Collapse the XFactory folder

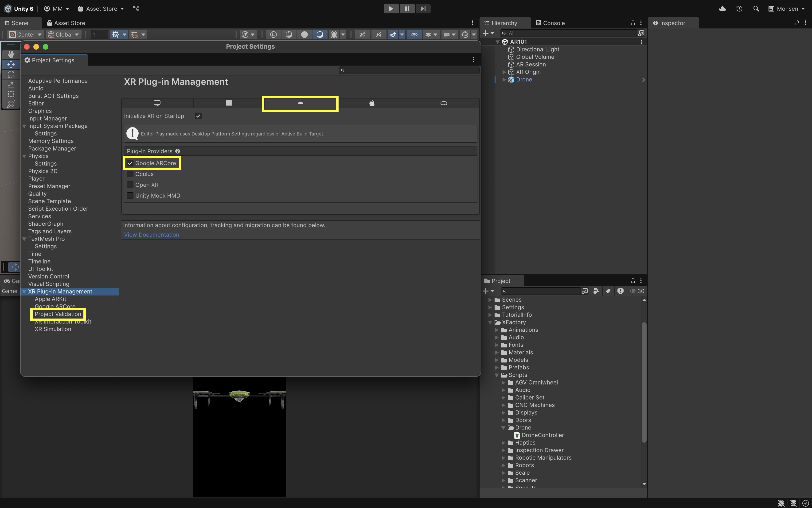[490, 323]
